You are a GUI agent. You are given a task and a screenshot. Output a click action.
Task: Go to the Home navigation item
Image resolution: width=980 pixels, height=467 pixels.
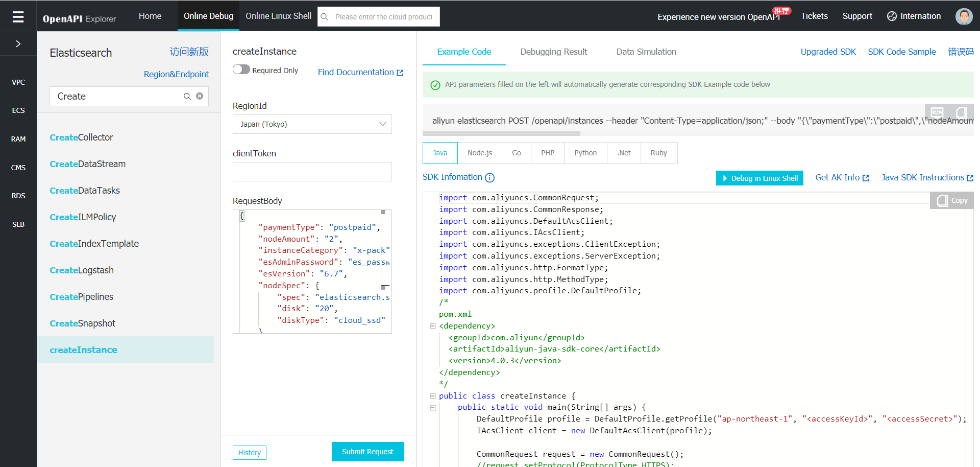click(150, 16)
